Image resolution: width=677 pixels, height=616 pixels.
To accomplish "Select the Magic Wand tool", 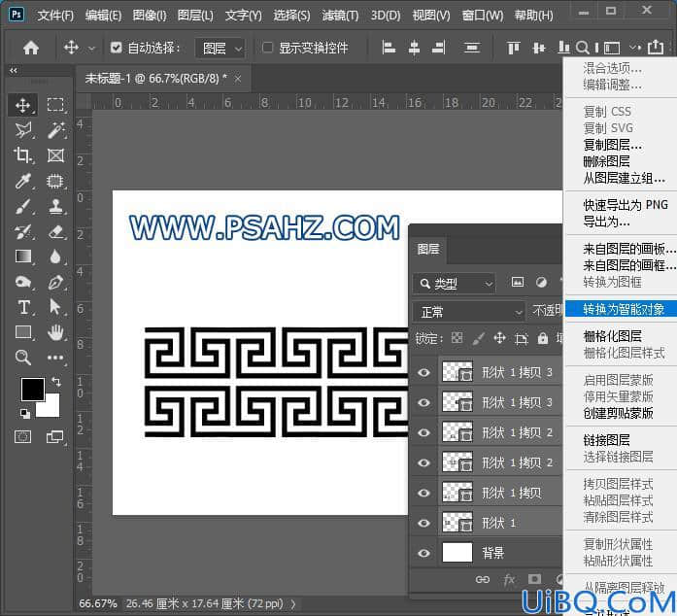I will (55, 130).
